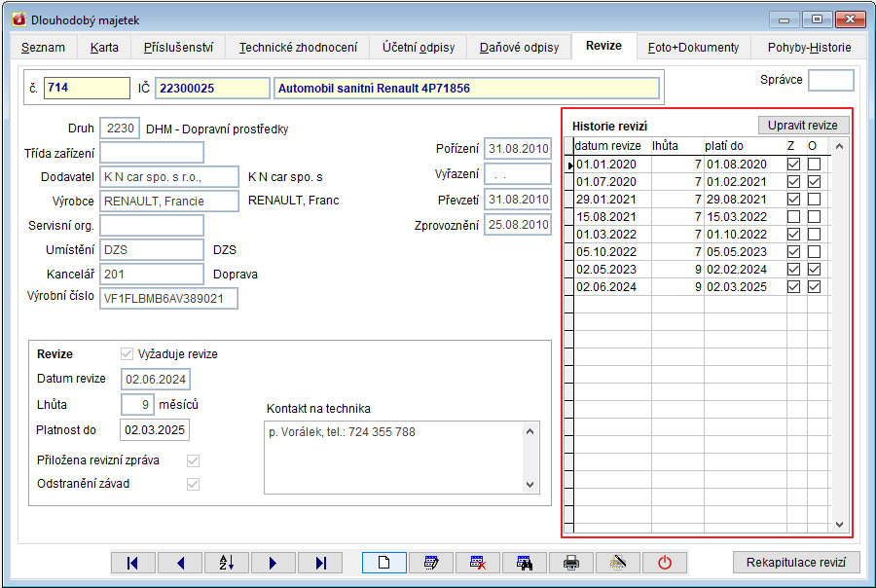Image resolution: width=876 pixels, height=588 pixels.
Task: Select history row dated 01.03.2022
Action: tap(697, 235)
